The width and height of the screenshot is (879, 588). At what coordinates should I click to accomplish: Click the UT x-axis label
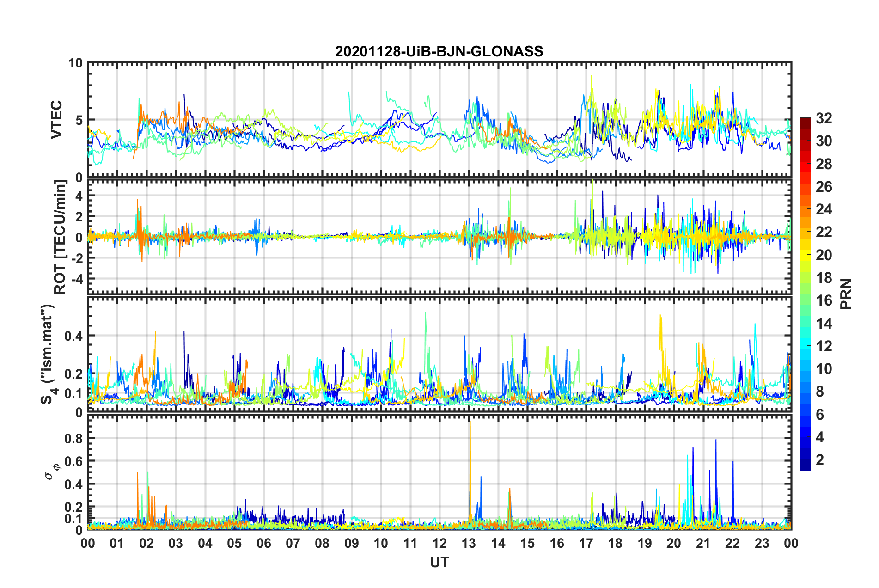point(439,562)
